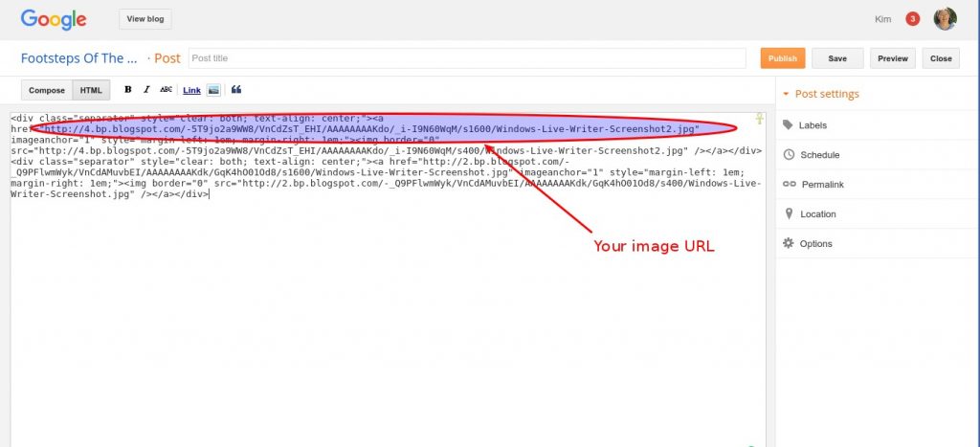Switch to HTML editing mode
Screen dimensions: 980x447
[91, 90]
